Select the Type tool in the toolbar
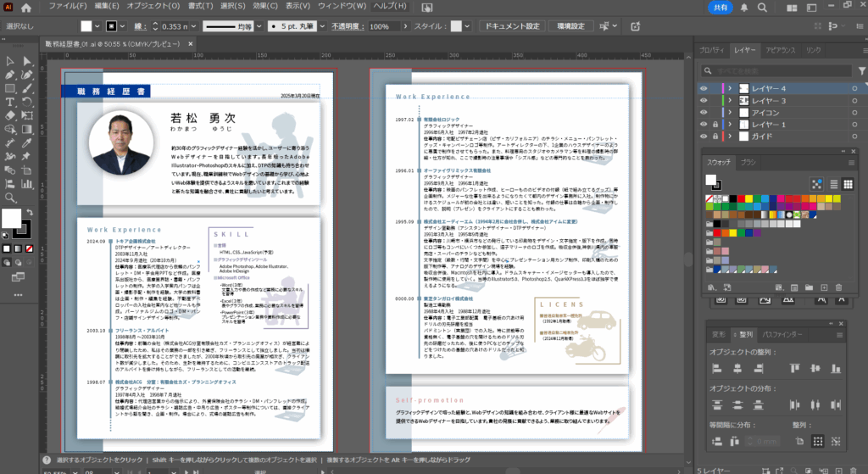This screenshot has height=474, width=868. [9, 101]
